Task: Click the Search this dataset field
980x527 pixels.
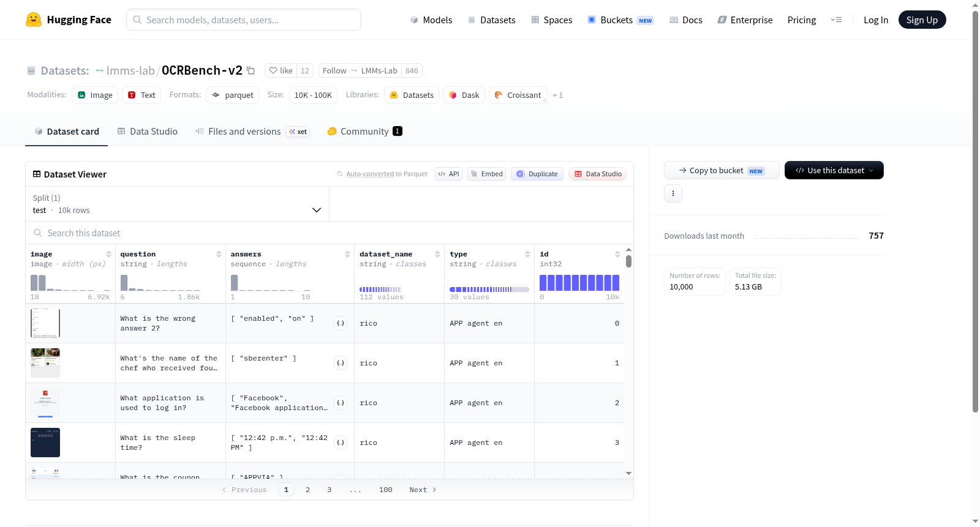Action: click(330, 233)
